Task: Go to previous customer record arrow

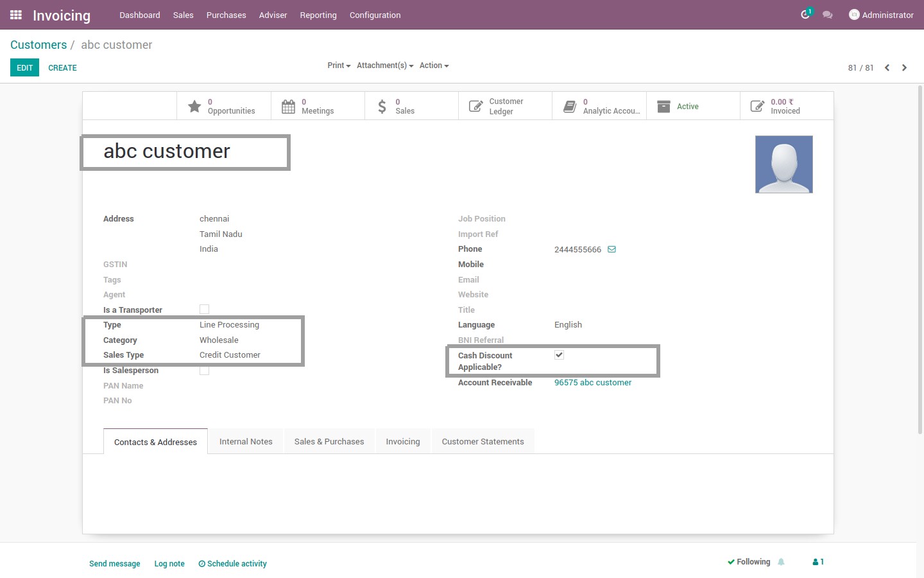Action: pos(887,67)
